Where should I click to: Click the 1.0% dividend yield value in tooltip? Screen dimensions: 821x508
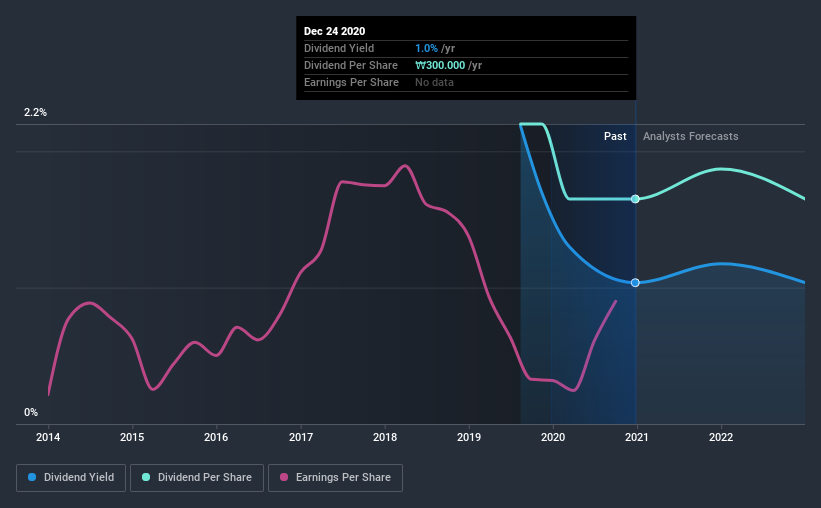click(x=426, y=48)
